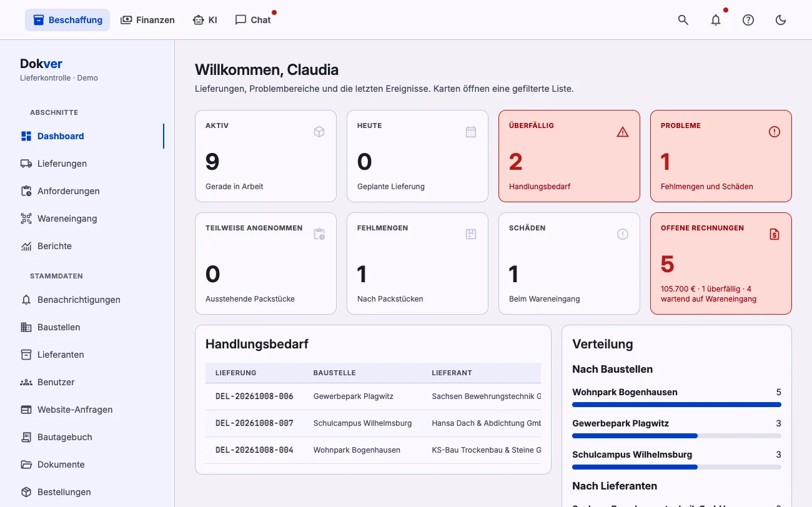The width and height of the screenshot is (812, 507).
Task: Open notifications bell in top bar
Action: pyautogui.click(x=716, y=20)
